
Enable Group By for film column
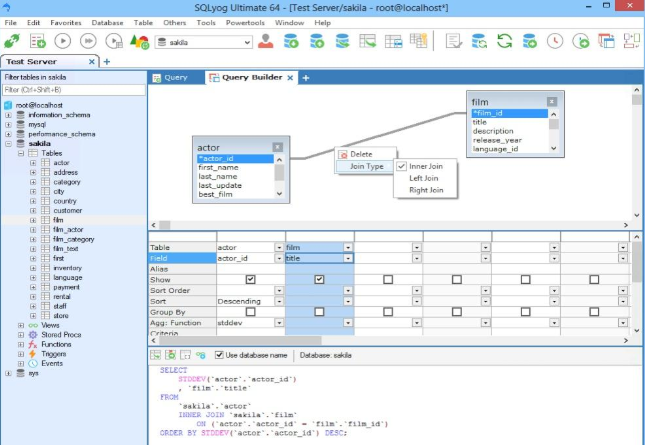click(319, 312)
